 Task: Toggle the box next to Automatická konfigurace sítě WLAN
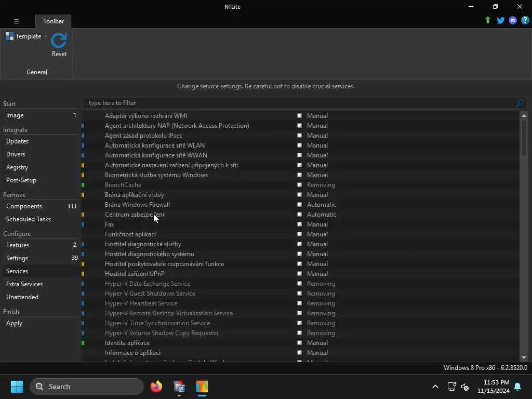pos(300,145)
